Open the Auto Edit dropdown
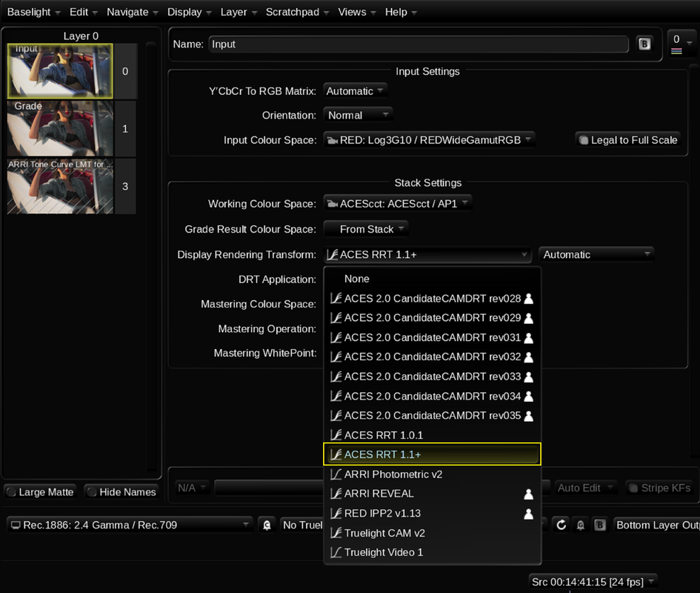The width and height of the screenshot is (700, 593). click(x=585, y=488)
